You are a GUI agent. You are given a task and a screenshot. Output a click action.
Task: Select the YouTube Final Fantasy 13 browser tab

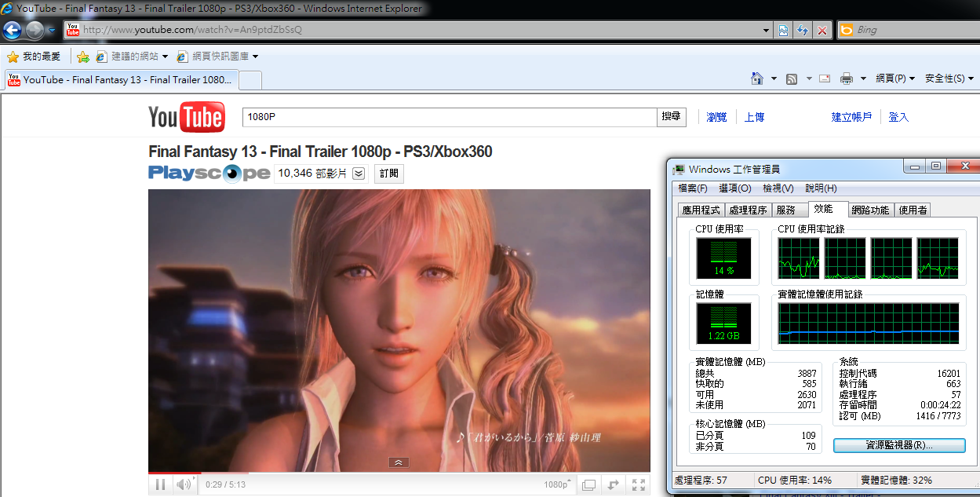[122, 79]
